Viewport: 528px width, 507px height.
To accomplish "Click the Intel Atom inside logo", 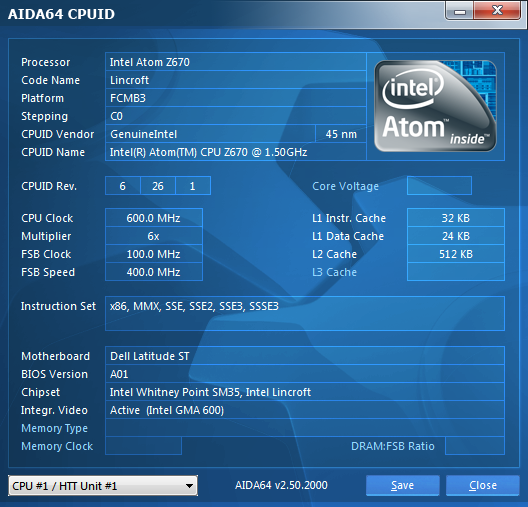I will pyautogui.click(x=435, y=106).
